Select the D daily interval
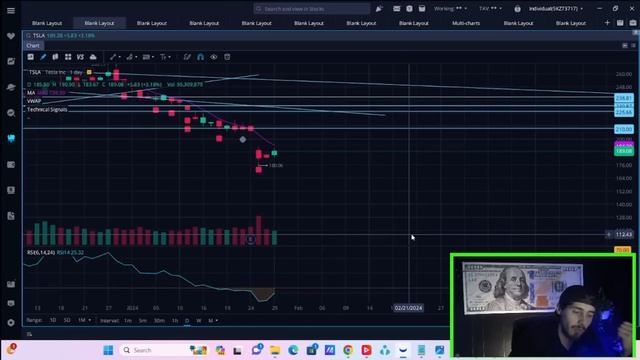This screenshot has width=640, height=360. point(187,320)
